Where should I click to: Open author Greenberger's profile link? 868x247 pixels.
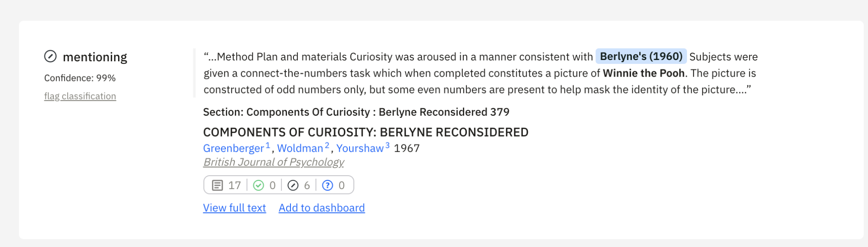tap(234, 148)
